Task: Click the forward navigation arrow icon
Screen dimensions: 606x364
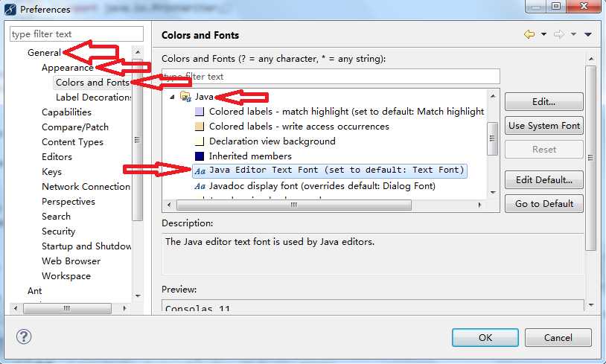Action: coord(559,34)
